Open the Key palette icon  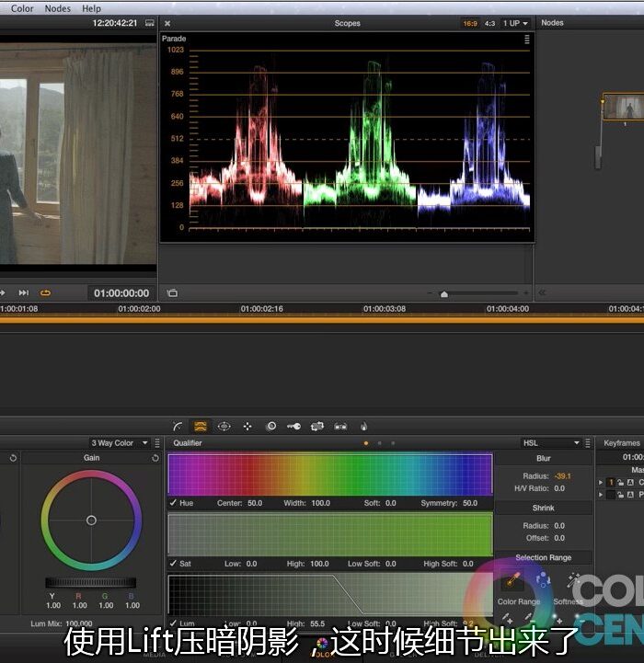tap(293, 427)
